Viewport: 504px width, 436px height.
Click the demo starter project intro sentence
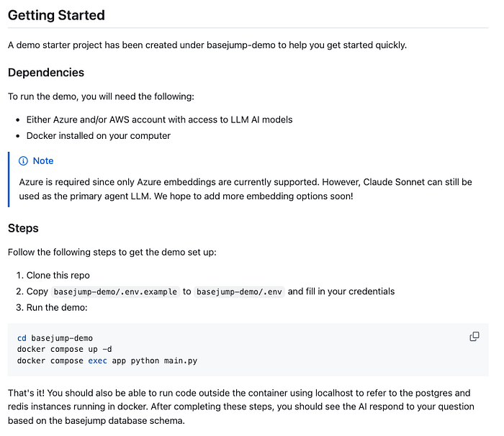[207, 45]
